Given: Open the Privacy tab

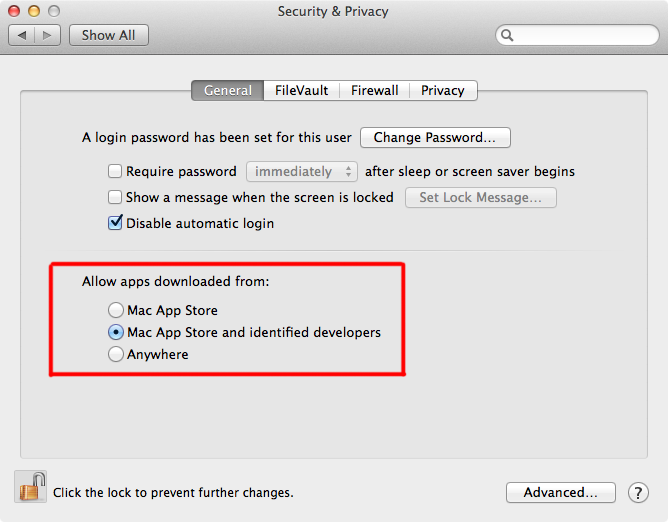Looking at the screenshot, I should point(443,90).
